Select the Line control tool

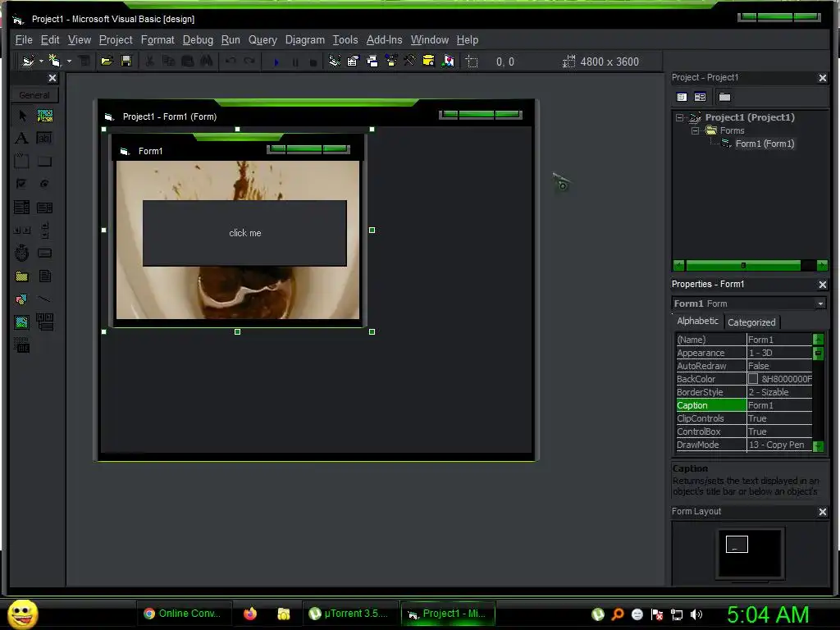click(44, 299)
